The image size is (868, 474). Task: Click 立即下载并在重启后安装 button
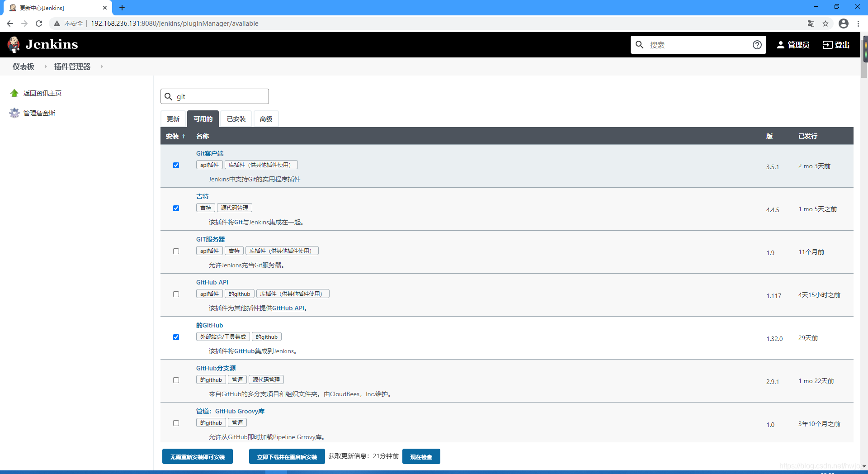(x=287, y=457)
